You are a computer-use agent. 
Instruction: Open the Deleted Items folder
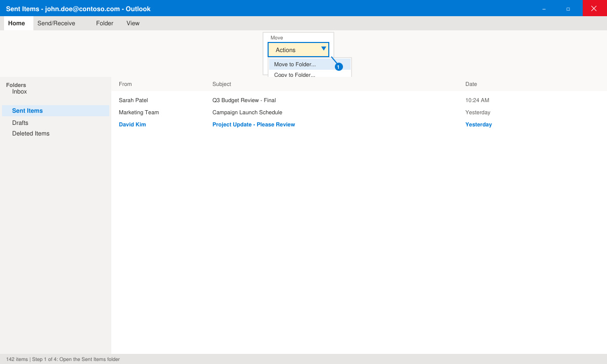(x=31, y=133)
